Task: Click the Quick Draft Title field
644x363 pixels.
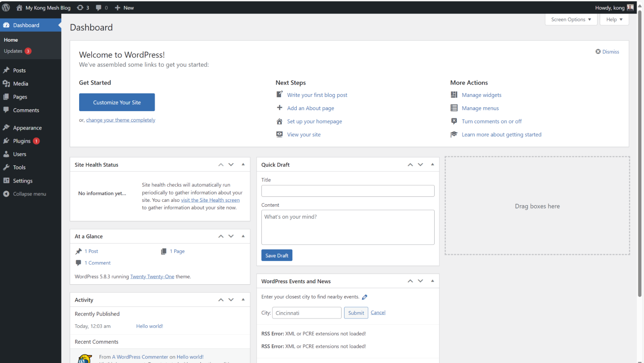Action: [348, 191]
